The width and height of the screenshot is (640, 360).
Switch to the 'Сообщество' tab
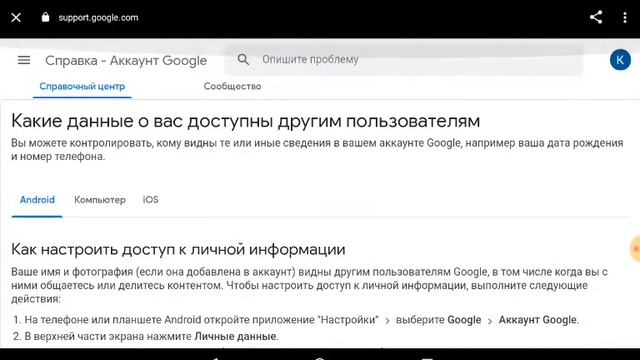tap(232, 87)
